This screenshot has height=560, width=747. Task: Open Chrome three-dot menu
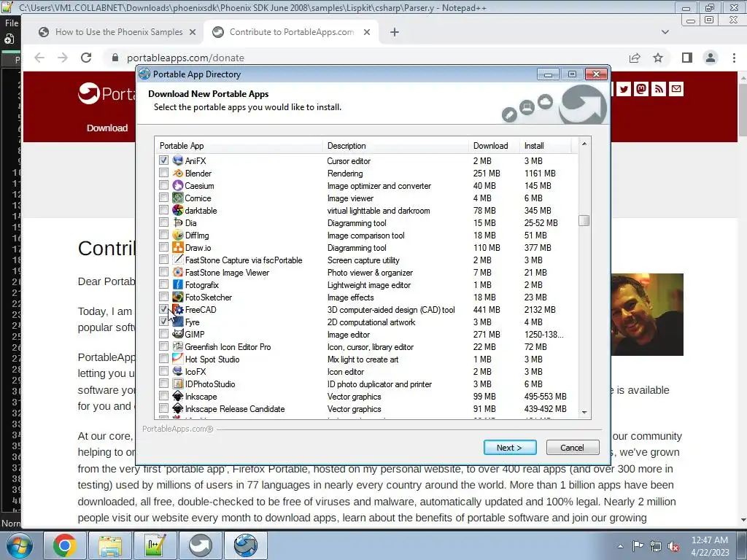coord(734,58)
